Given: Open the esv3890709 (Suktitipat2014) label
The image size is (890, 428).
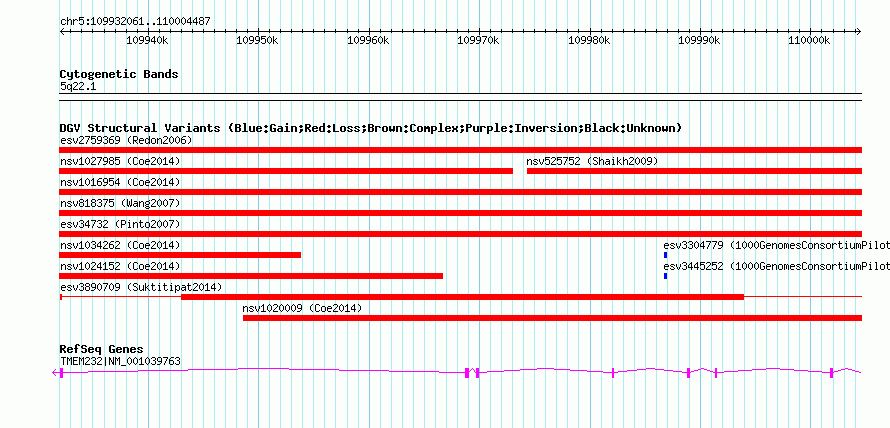Looking at the screenshot, I should 141,287.
